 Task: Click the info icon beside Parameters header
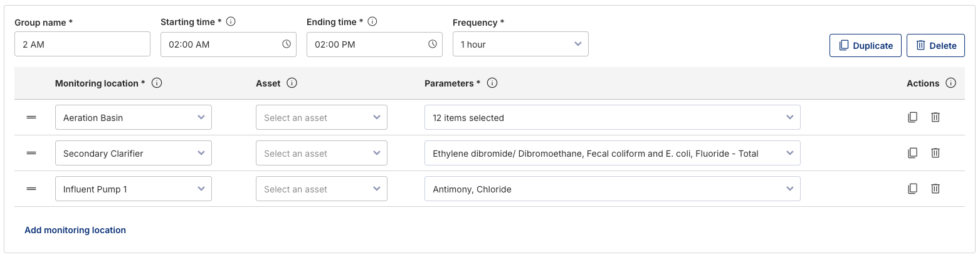[x=492, y=83]
